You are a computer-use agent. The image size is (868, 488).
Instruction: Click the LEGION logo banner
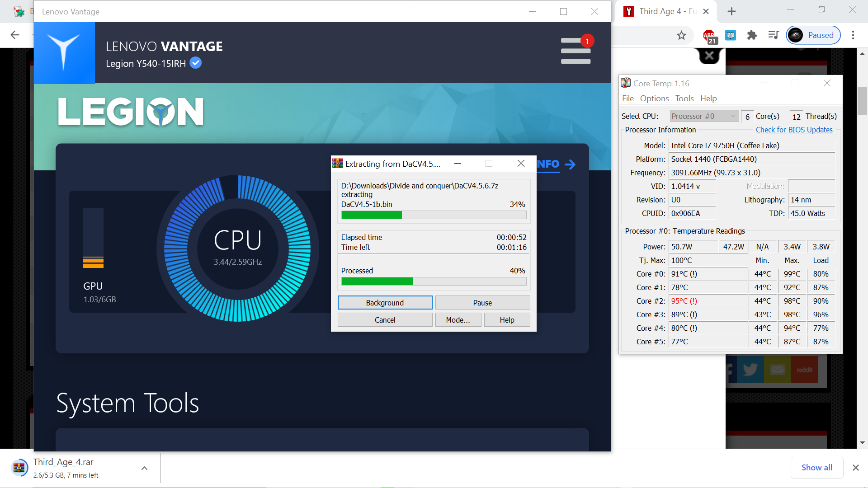[131, 112]
